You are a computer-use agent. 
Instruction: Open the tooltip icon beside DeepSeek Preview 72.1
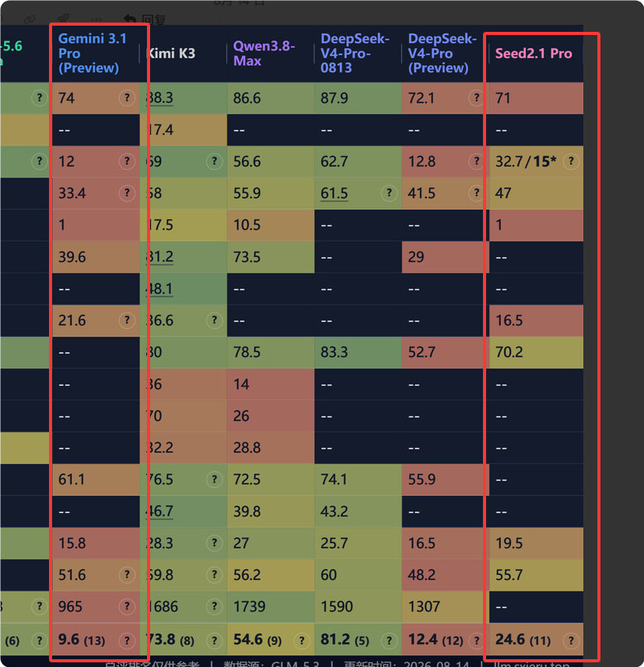coord(476,98)
